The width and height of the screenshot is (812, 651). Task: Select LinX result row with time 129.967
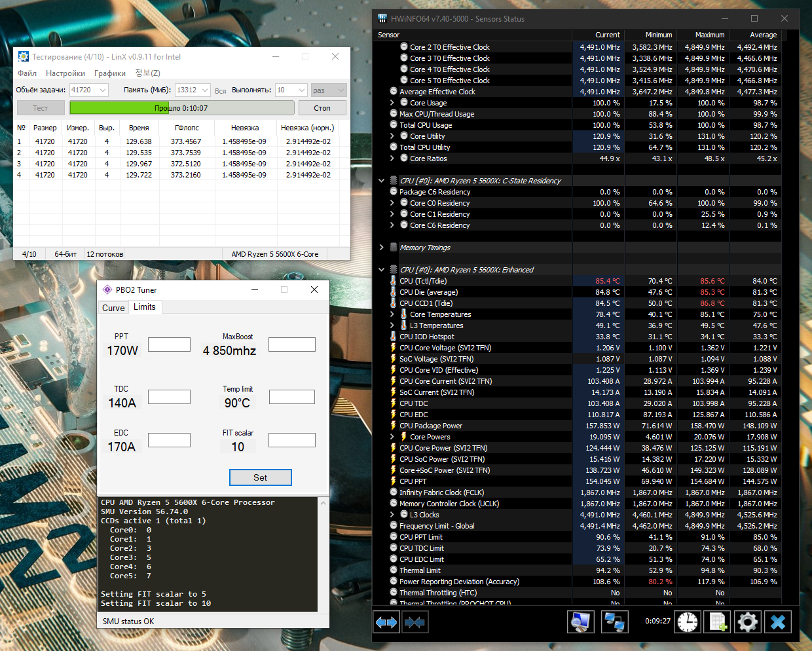coord(177,164)
